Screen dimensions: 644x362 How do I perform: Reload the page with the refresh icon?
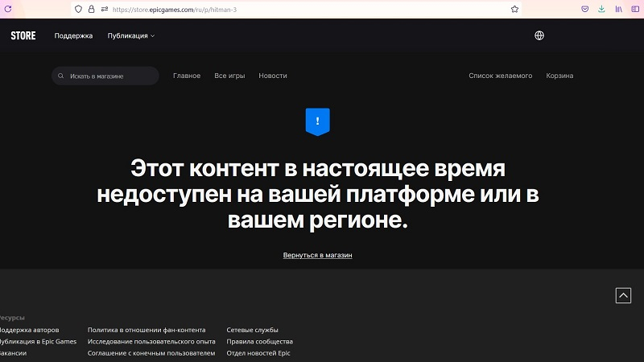pyautogui.click(x=8, y=9)
